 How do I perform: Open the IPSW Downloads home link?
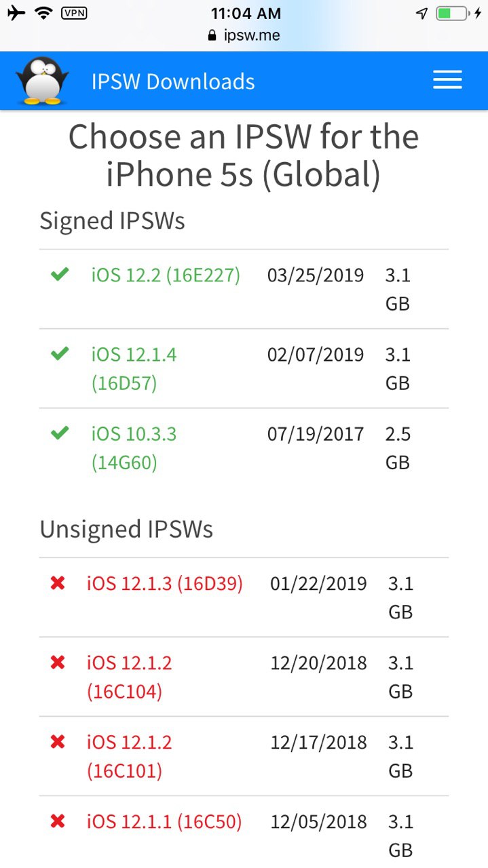click(173, 81)
